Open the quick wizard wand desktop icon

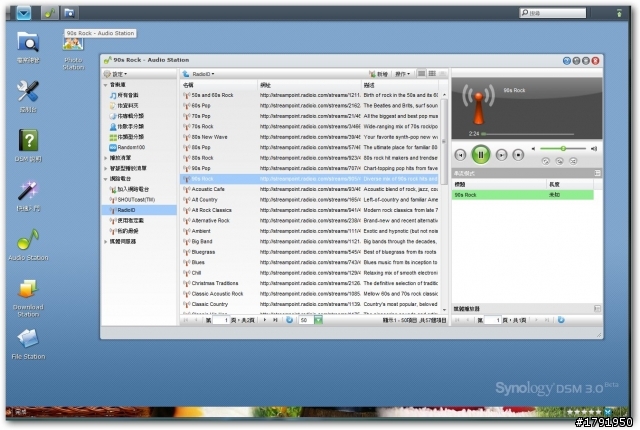28,196
